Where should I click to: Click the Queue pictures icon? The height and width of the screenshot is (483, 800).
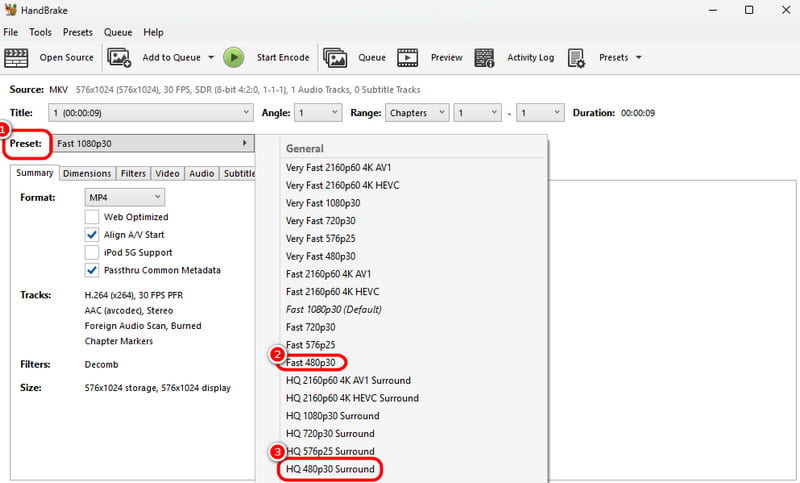tap(335, 58)
